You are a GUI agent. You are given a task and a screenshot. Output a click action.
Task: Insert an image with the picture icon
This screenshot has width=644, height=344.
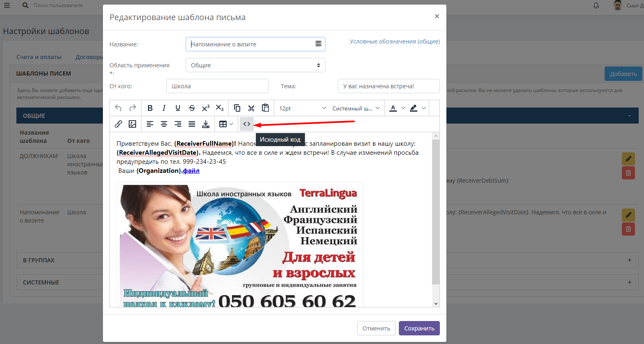click(x=132, y=124)
